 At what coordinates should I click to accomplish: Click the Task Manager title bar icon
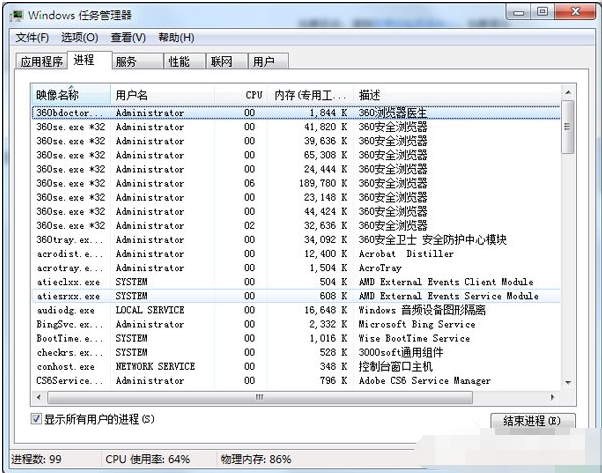tap(17, 16)
